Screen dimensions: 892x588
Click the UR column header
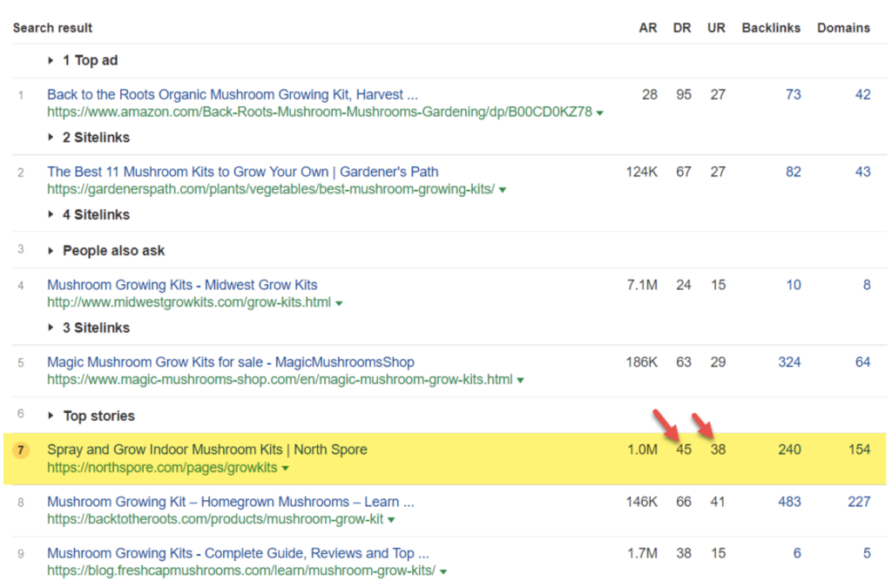716,28
